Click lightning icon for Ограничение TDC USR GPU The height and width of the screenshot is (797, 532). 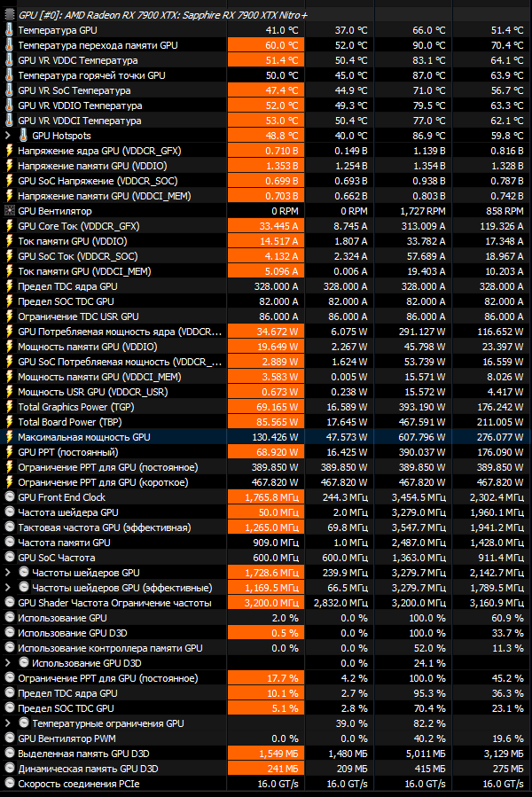[x=9, y=316]
